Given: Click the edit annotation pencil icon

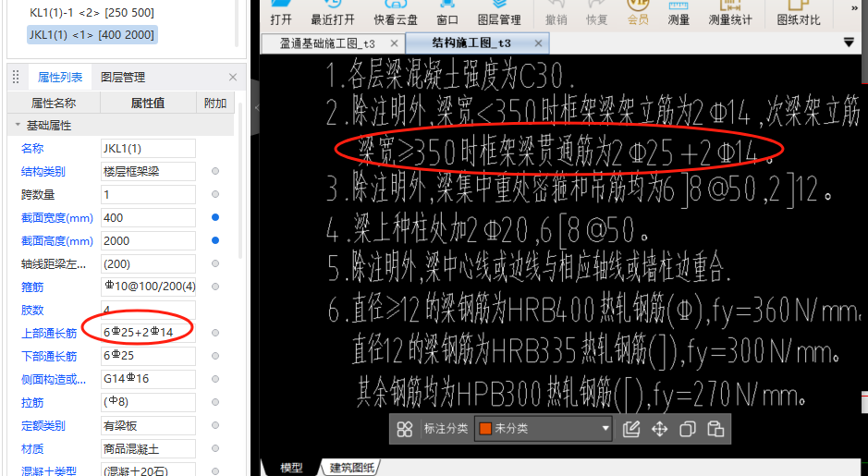Looking at the screenshot, I should point(631,429).
